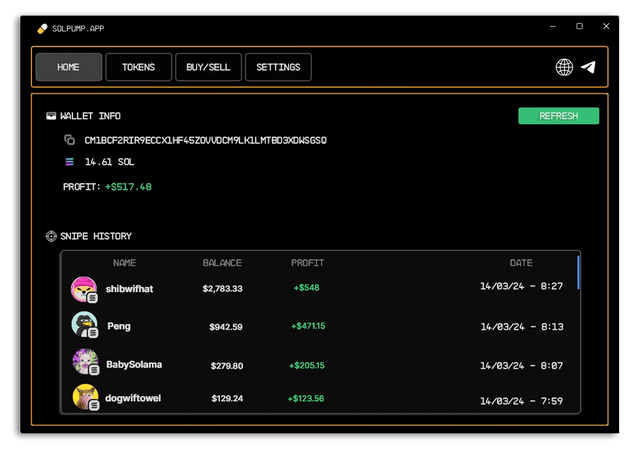Go to the Settings tab
The height and width of the screenshot is (449, 640).
point(278,67)
